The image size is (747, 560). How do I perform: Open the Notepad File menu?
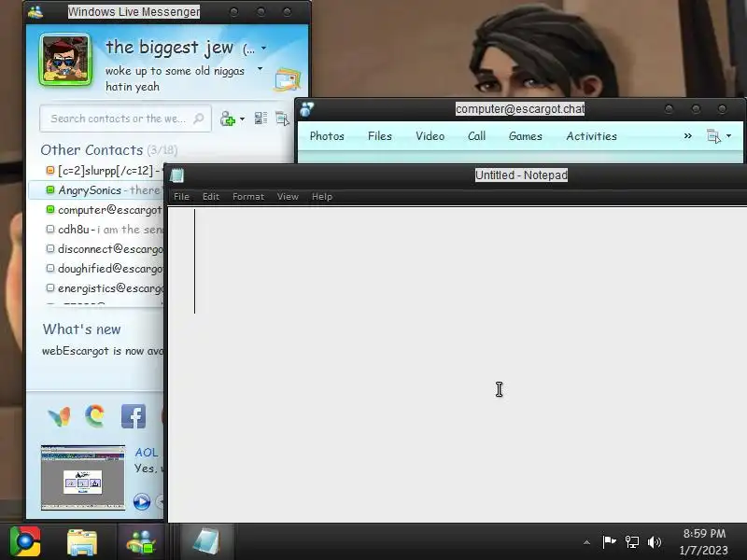tap(181, 197)
